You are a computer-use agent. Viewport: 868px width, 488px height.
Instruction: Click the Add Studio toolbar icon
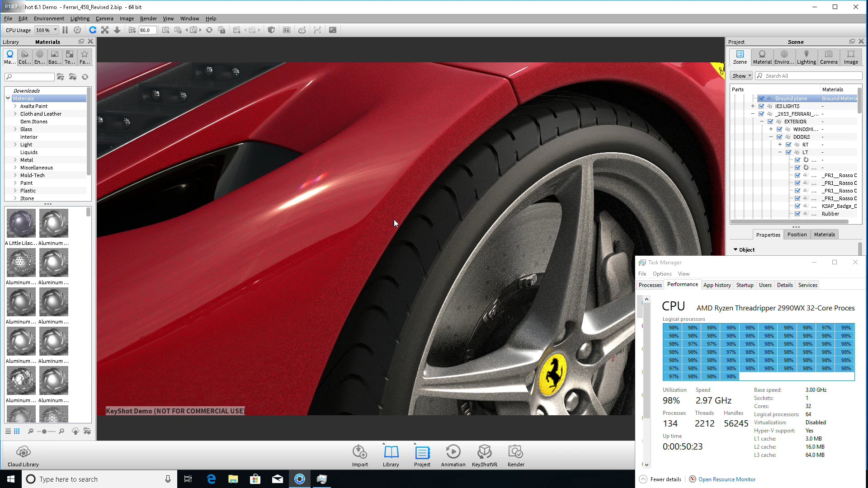pos(236,30)
